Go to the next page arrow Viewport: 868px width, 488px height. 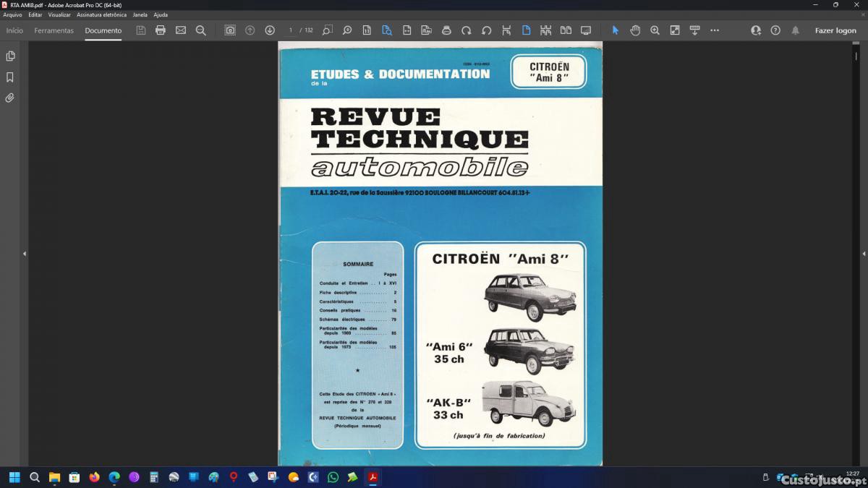[270, 30]
